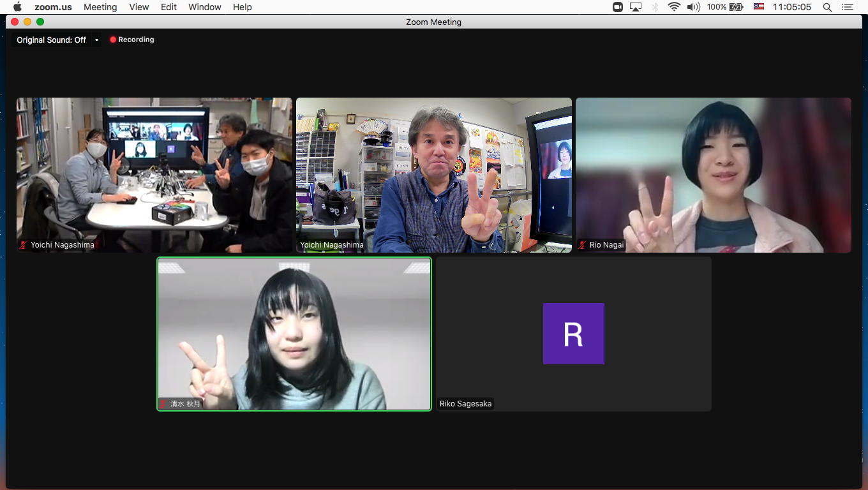
Task: Open the Edit menu
Action: 168,7
